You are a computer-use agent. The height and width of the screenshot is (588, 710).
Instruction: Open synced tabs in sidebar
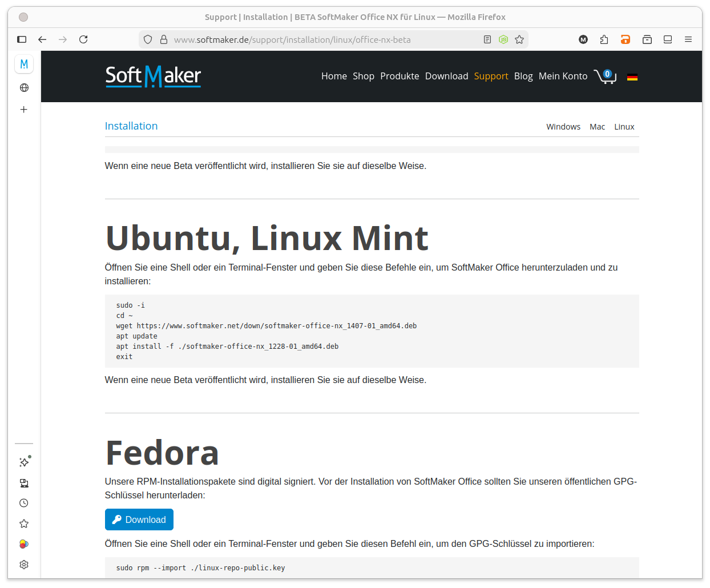tap(24, 483)
